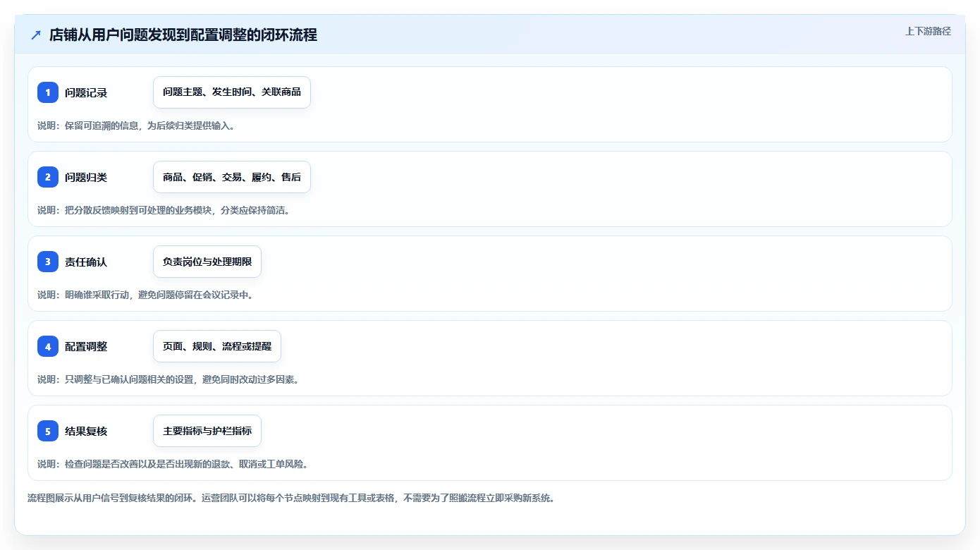Select the 负责岗位与处理期限 box
This screenshot has height=550, width=980.
pos(207,262)
